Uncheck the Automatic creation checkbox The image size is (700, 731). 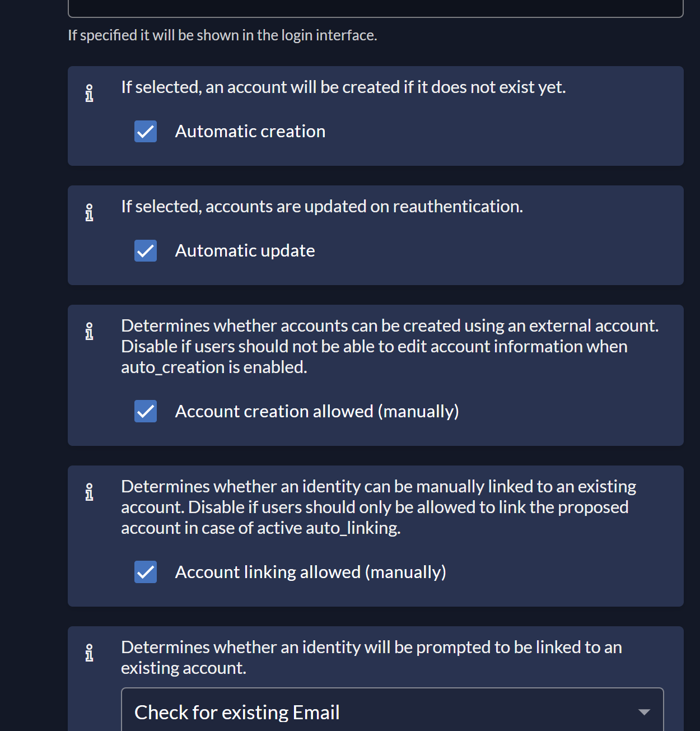[x=146, y=132]
